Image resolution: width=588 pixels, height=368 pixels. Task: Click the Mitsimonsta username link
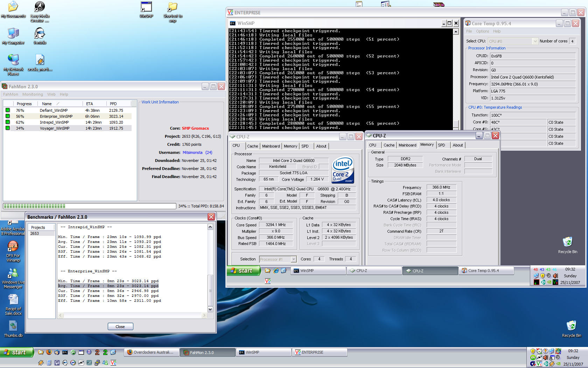click(x=192, y=152)
